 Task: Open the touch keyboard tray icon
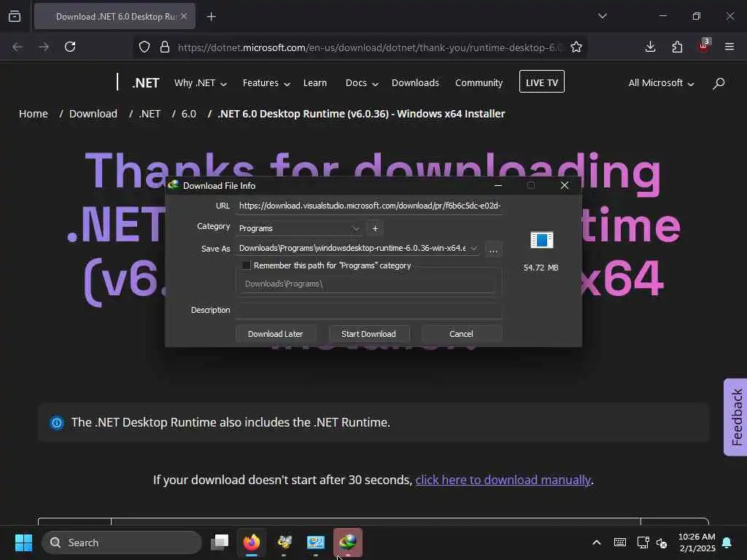tap(620, 542)
